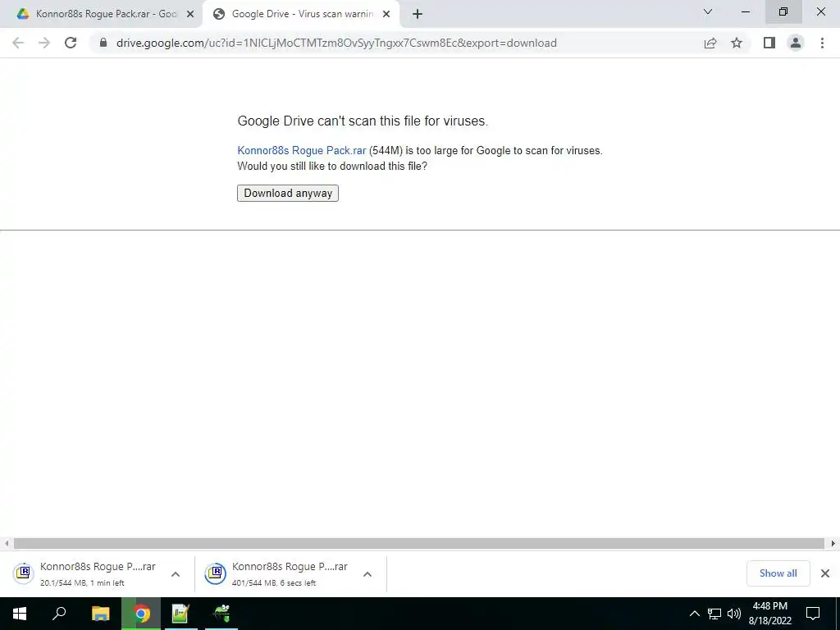Go back to previous page
The image size is (840, 630).
coord(18,43)
